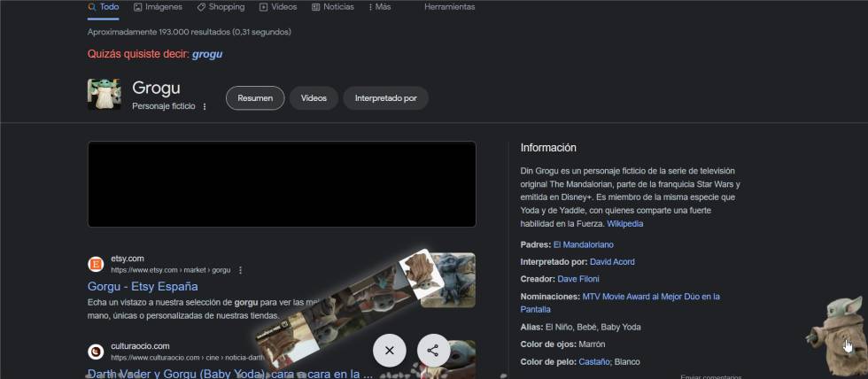Click the etsy.com site name text
The width and height of the screenshot is (868, 379).
[x=128, y=259]
